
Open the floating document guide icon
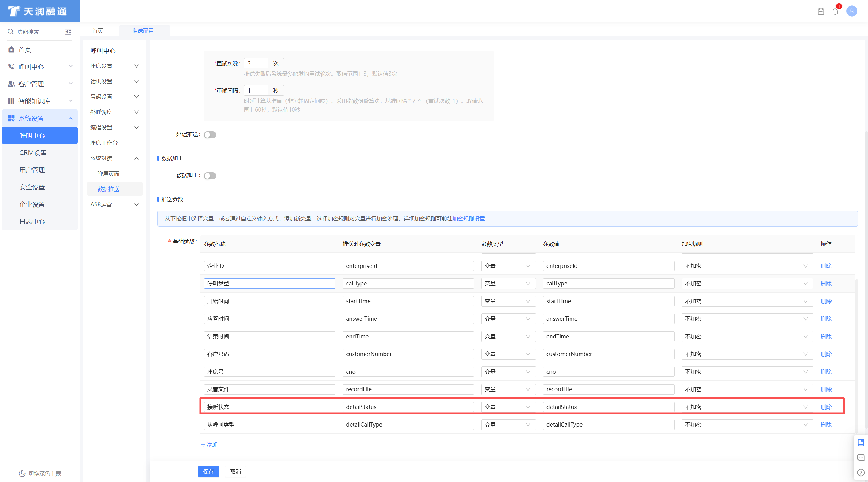coord(861,442)
